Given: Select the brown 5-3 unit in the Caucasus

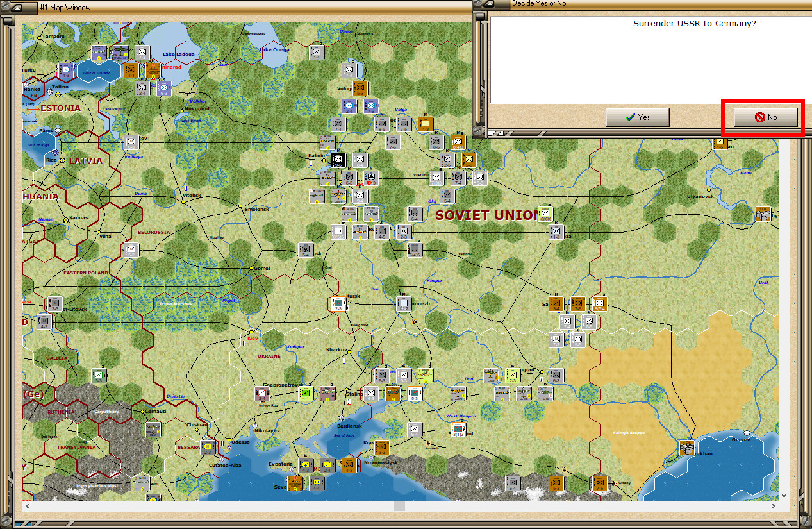Looking at the screenshot, I should coord(556,483).
